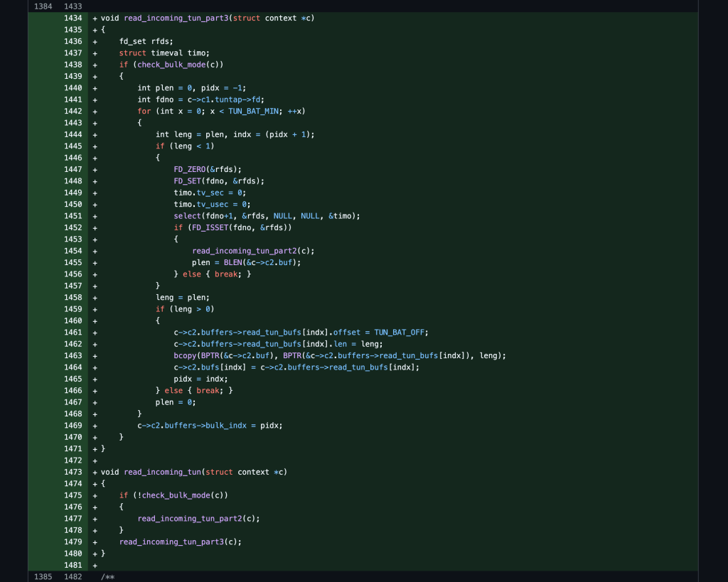This screenshot has height=582, width=728.
Task: Click the select call on line 1451
Action: 188,216
